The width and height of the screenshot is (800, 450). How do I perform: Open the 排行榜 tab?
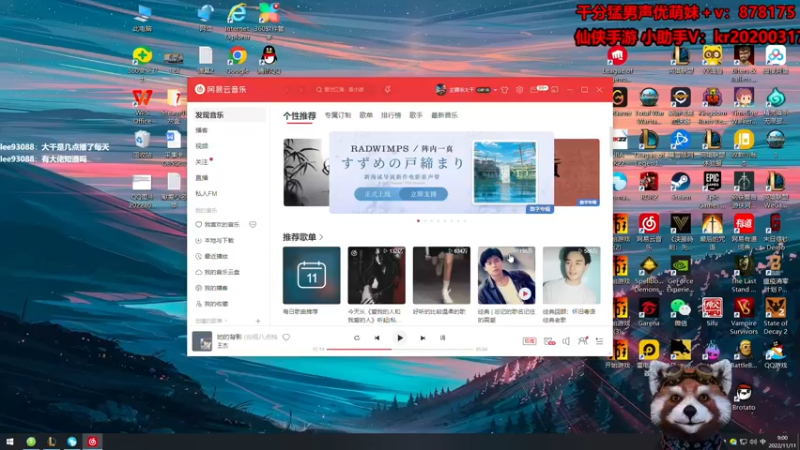(x=391, y=115)
